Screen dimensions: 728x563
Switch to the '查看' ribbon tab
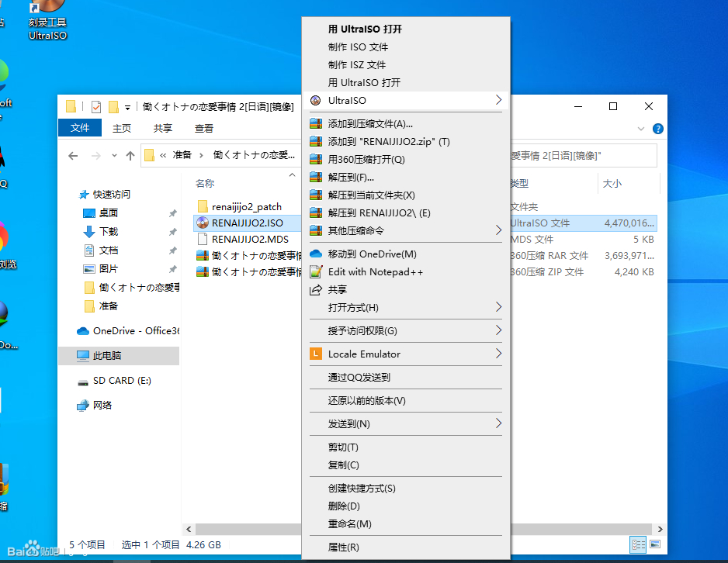204,129
